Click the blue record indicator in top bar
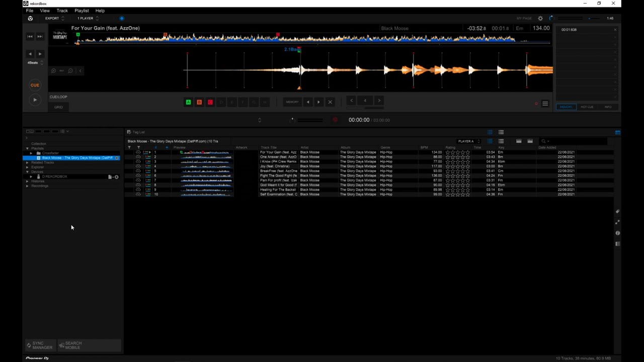Viewport: 644px width, 362px height. pos(122,19)
